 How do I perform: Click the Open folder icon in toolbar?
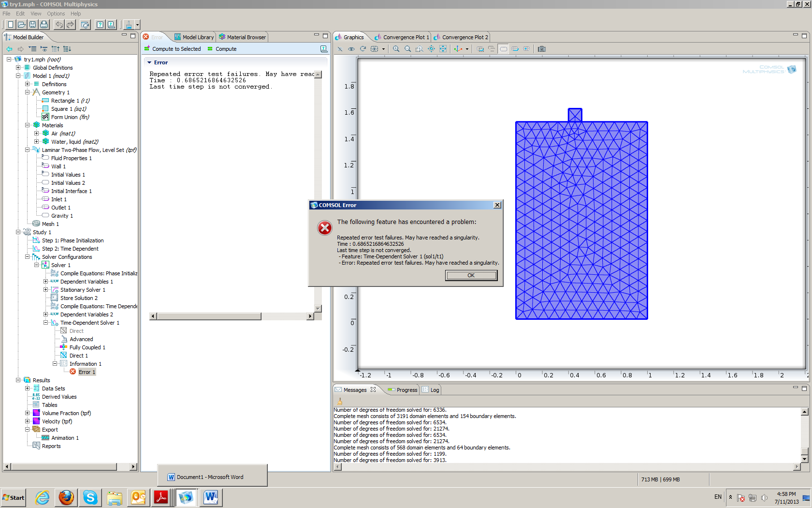(x=21, y=25)
